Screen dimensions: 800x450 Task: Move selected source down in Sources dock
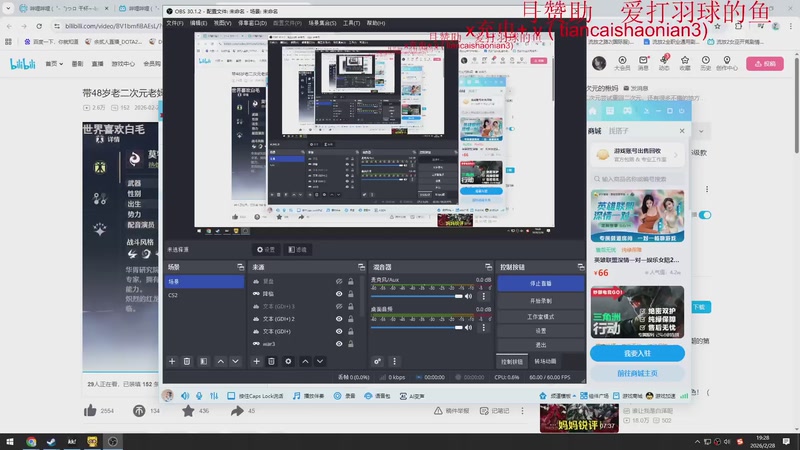click(320, 361)
